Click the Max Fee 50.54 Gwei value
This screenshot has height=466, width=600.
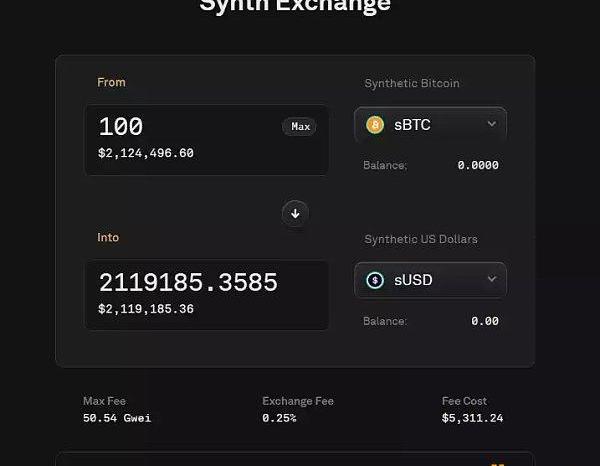117,418
